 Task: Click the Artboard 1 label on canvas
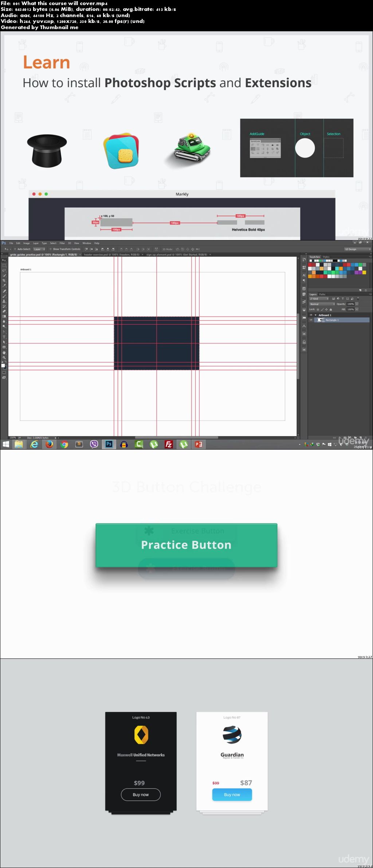(x=26, y=270)
